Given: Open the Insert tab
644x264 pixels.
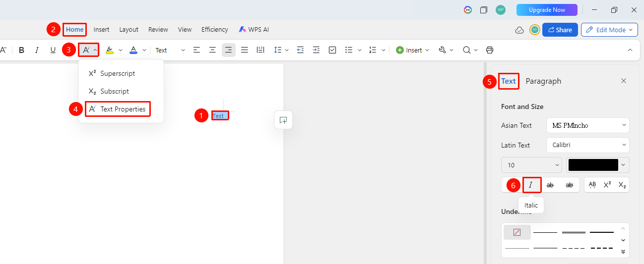Looking at the screenshot, I should click(x=102, y=30).
